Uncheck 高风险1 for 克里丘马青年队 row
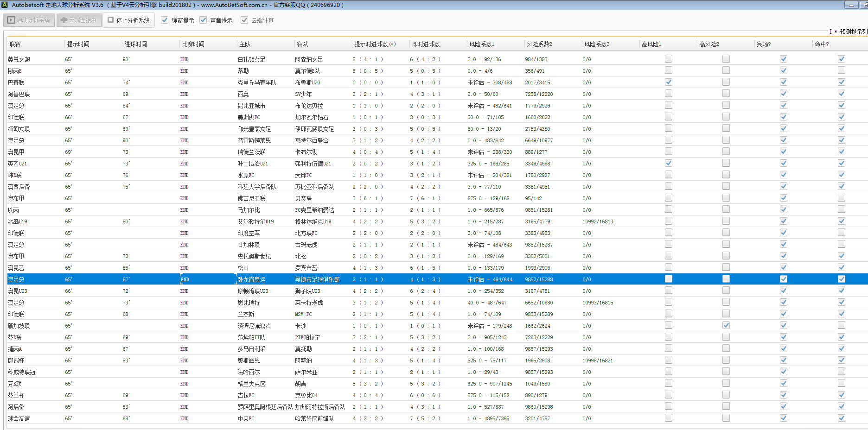Screen dimensions: 868x430 668,82
